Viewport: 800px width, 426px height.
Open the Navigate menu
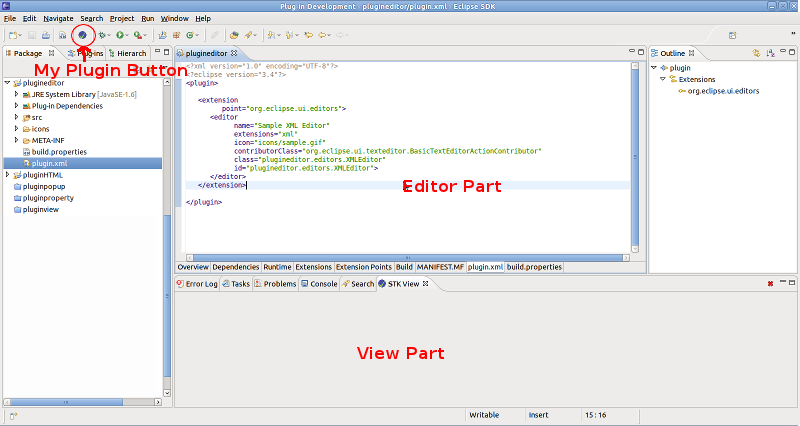click(58, 18)
